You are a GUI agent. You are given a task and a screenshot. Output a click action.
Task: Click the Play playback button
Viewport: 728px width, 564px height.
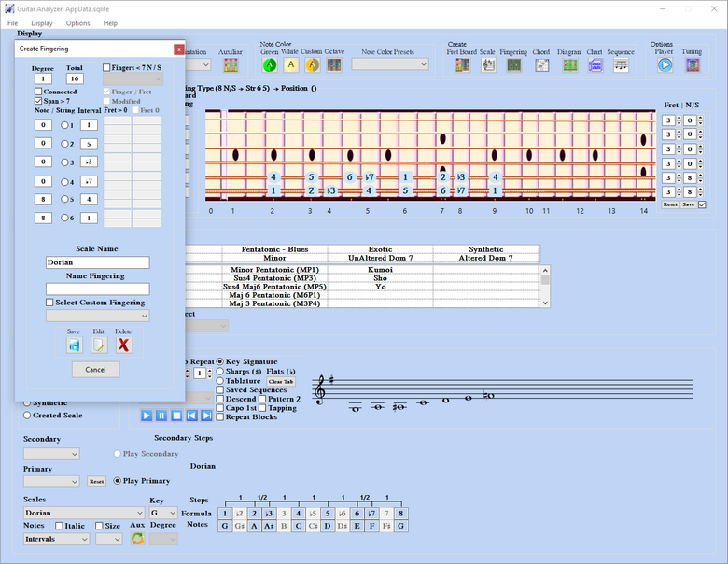(147, 416)
